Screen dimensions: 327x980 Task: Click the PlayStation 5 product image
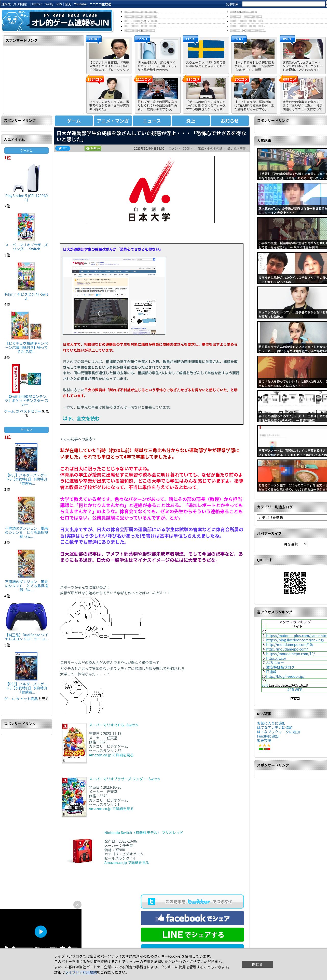pos(27,178)
